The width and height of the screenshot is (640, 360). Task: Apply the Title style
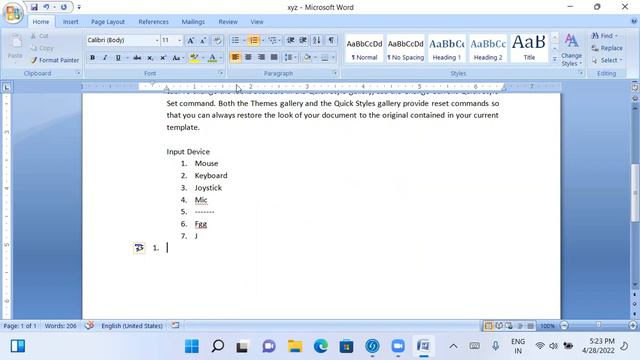[x=529, y=49]
